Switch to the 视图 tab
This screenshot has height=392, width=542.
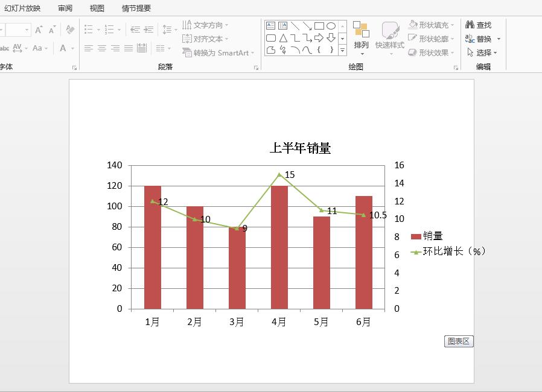[x=97, y=8]
